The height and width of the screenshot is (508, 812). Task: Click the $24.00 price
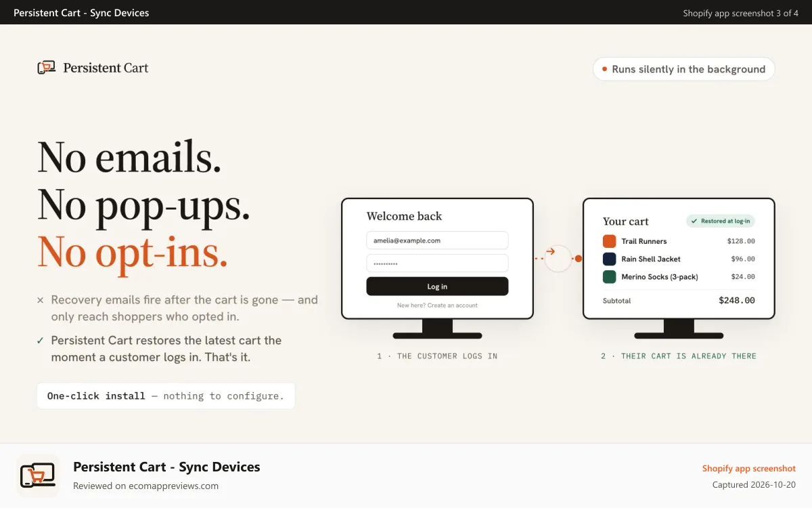click(743, 276)
